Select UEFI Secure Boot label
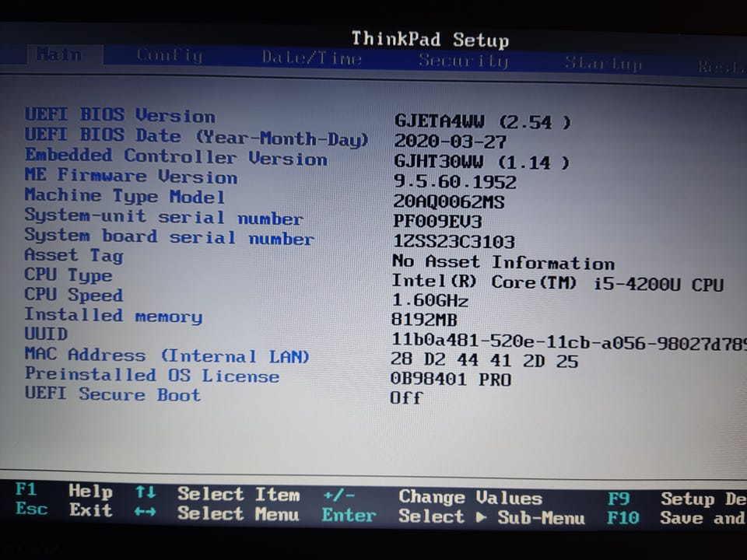747x560 pixels. [112, 394]
